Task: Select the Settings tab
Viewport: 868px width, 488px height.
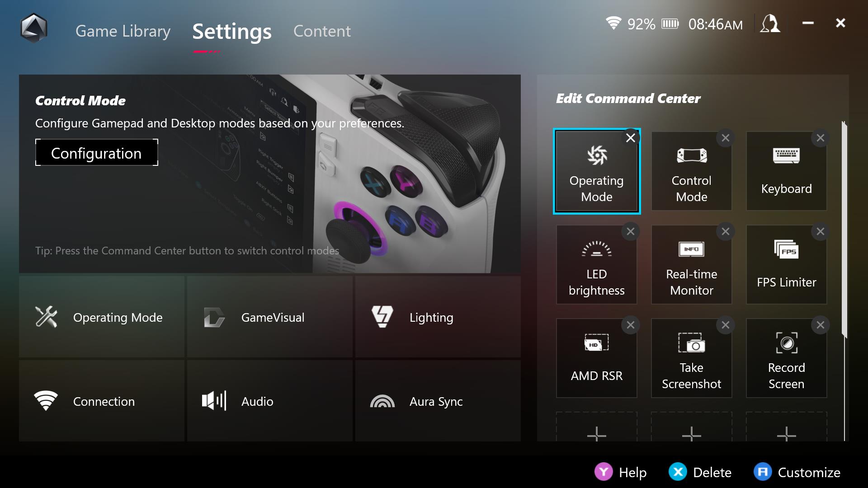Action: coord(231,30)
